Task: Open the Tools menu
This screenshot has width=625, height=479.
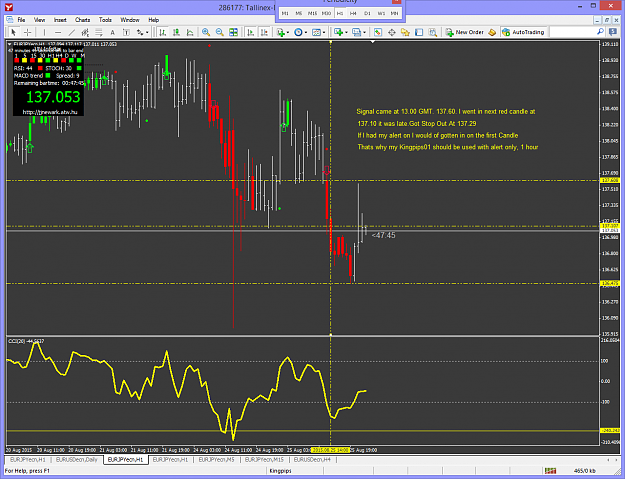Action: (105, 20)
